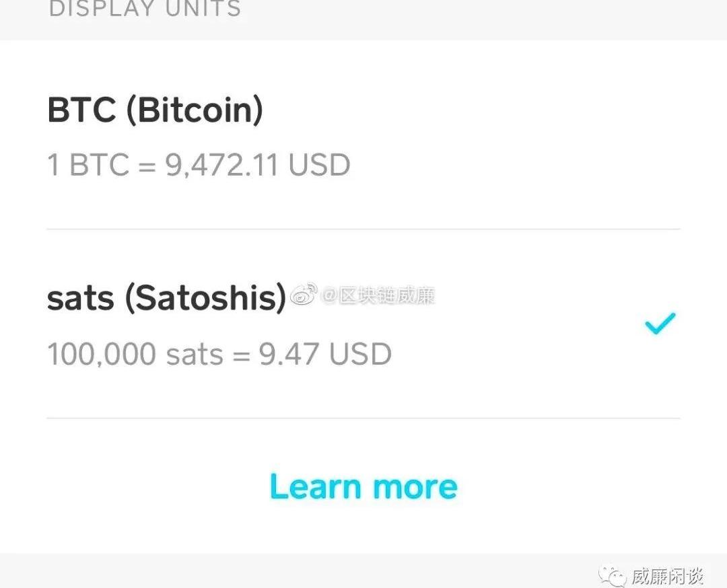Click the DISPLAY UNITS section header
Image resolution: width=727 pixels, height=588 pixels.
pyautogui.click(x=145, y=9)
